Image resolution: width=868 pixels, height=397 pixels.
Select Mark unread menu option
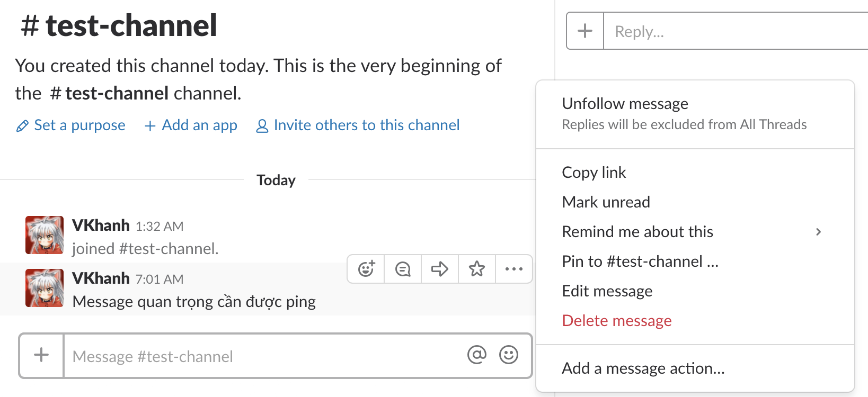click(x=606, y=202)
